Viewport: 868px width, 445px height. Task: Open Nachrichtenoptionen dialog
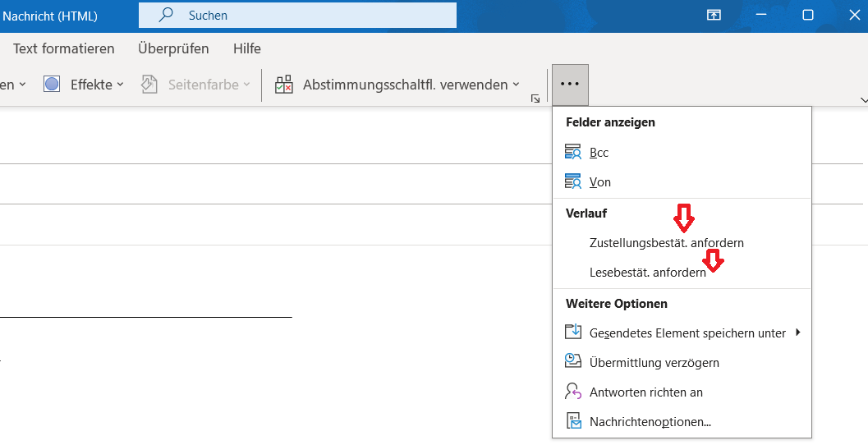682,422
